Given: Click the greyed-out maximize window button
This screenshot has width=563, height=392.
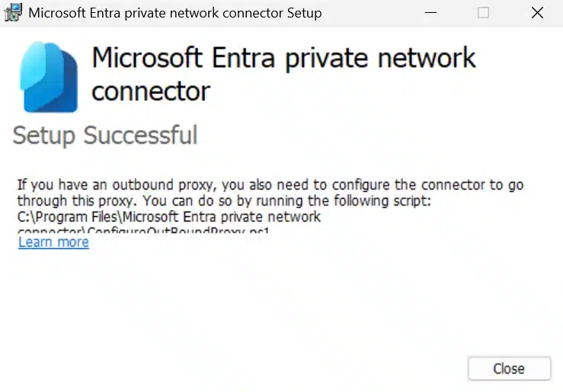Looking at the screenshot, I should pos(483,12).
